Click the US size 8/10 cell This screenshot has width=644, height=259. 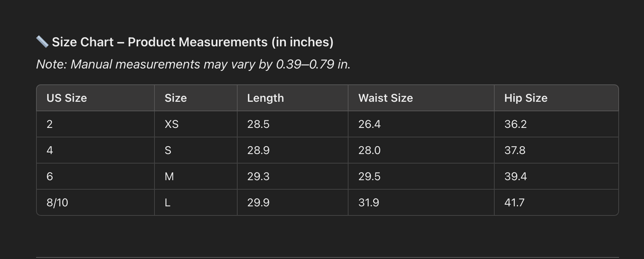[x=57, y=203]
